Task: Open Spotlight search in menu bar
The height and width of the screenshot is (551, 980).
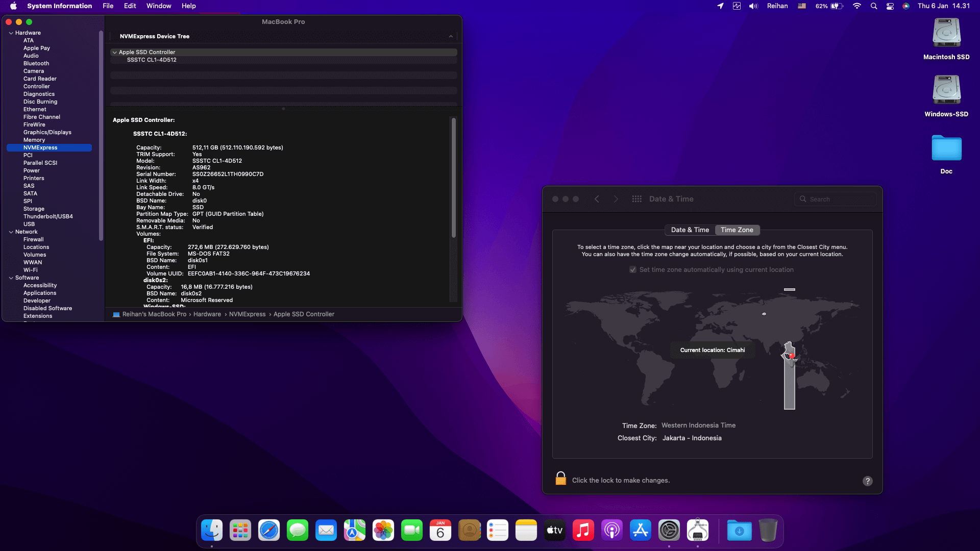Action: pos(874,6)
